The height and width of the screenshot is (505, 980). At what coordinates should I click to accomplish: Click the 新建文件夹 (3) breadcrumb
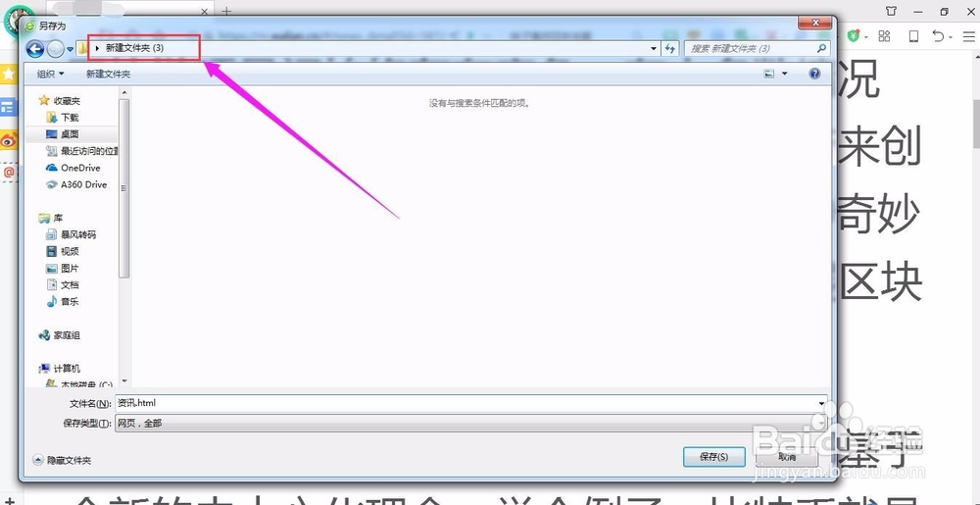point(135,48)
